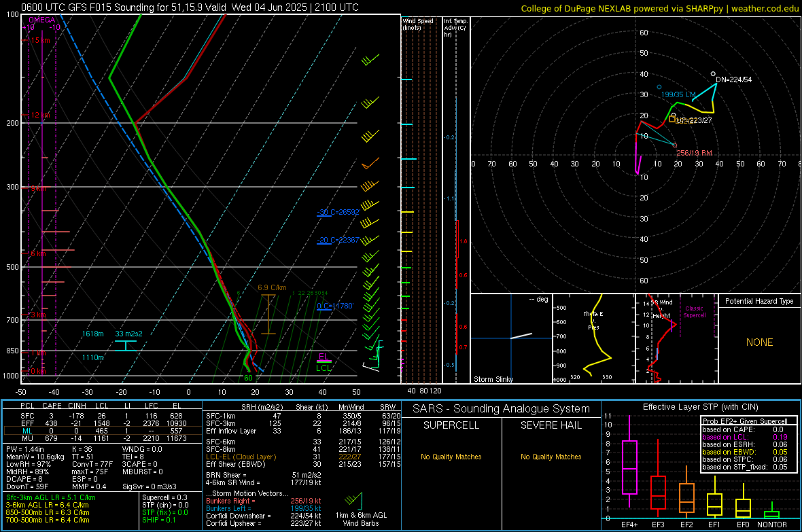Click the 'SigSvr = 0 m3/s3' value
The width and height of the screenshot is (802, 532).
[x=150, y=486]
